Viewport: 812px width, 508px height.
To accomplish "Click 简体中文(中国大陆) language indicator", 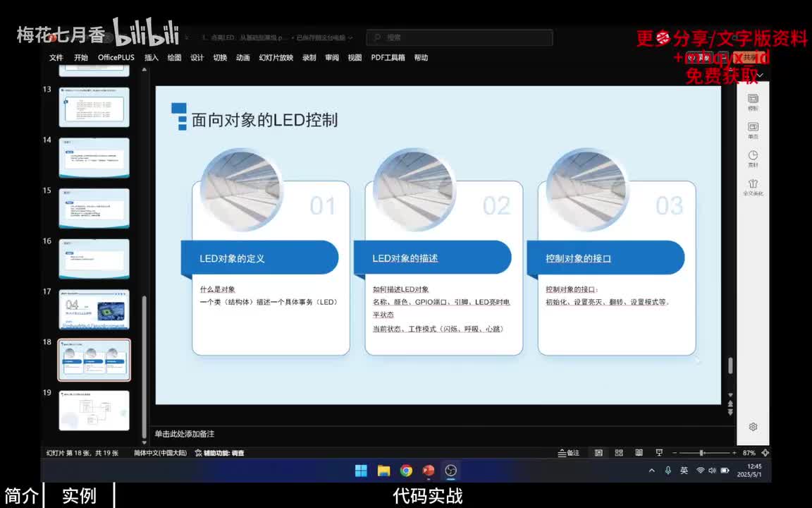I will (x=160, y=452).
